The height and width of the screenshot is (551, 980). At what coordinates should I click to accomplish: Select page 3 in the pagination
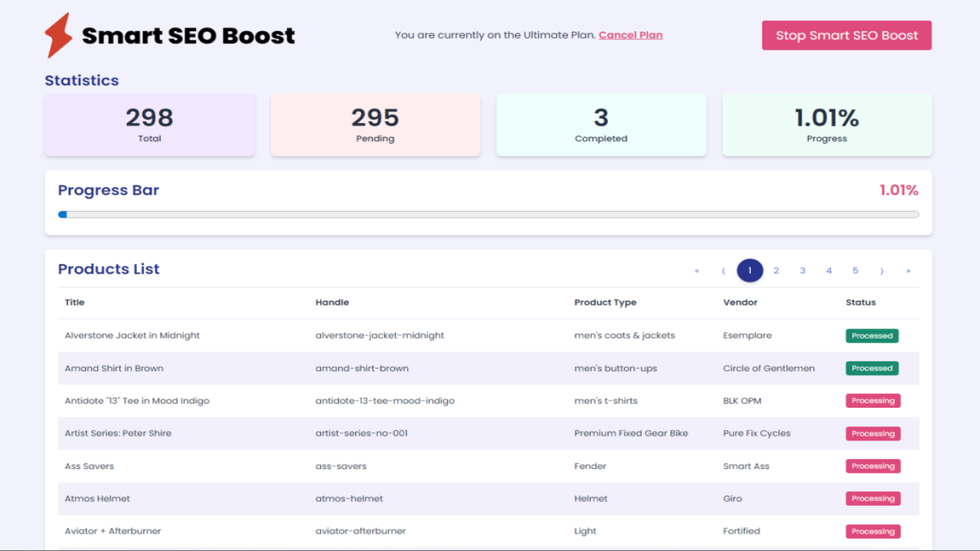(x=802, y=270)
